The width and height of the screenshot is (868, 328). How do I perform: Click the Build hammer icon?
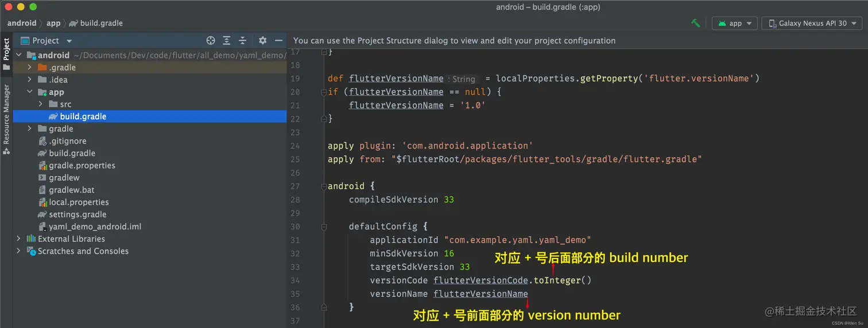coord(695,24)
